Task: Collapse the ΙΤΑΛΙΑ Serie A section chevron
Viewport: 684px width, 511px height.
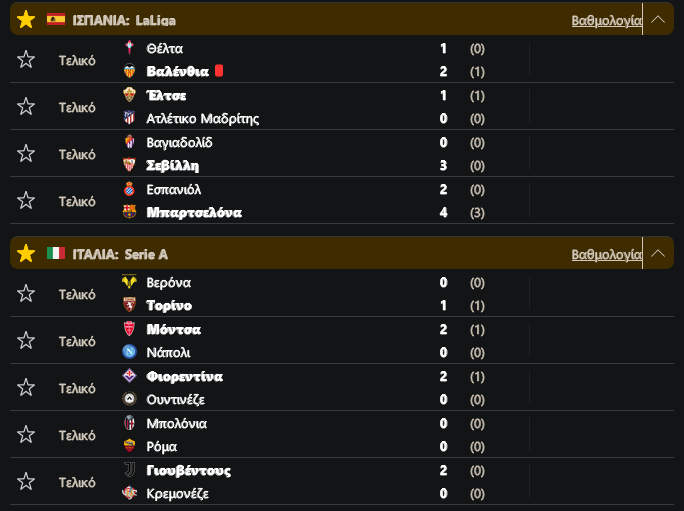Action: (658, 253)
